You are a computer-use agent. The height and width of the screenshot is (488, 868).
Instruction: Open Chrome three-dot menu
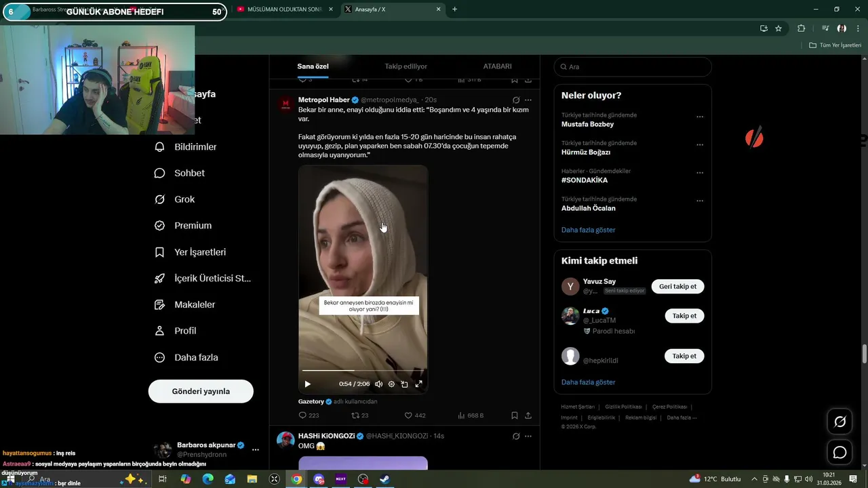[858, 28]
